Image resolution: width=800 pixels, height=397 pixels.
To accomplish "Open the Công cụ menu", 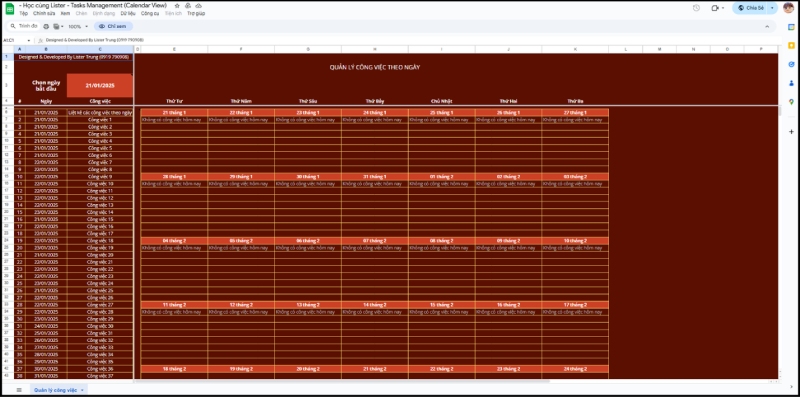I will tap(150, 13).
